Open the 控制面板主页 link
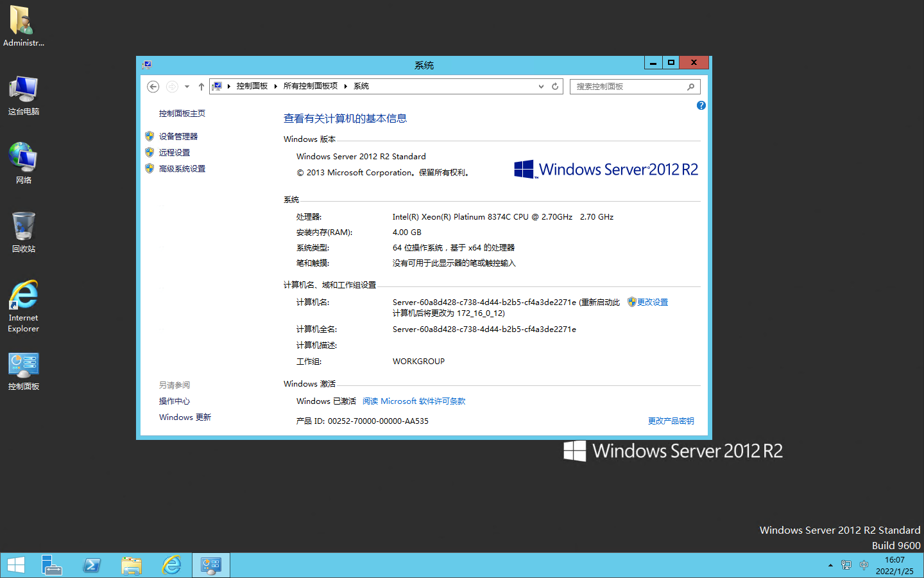This screenshot has width=924, height=578. click(x=182, y=114)
